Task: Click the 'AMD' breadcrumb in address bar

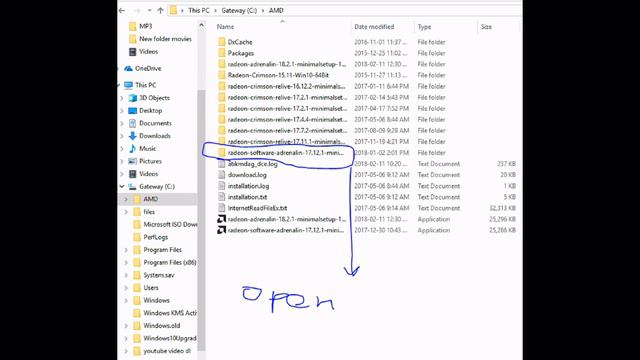Action: (276, 11)
